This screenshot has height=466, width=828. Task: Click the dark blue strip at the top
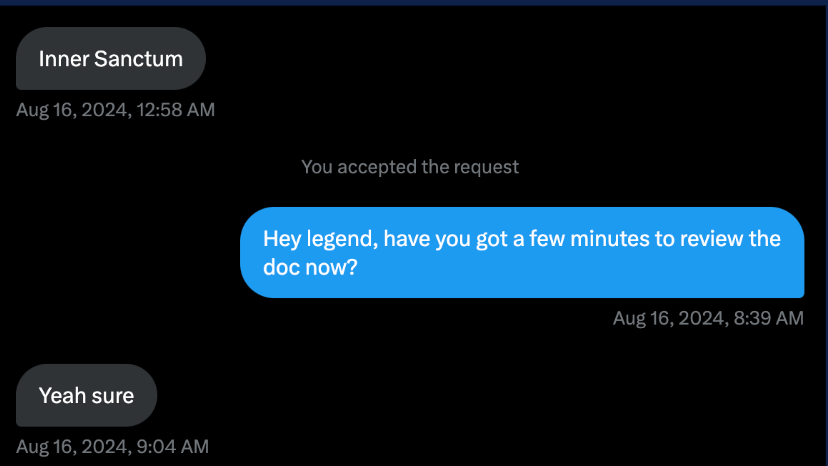[x=414, y=3]
